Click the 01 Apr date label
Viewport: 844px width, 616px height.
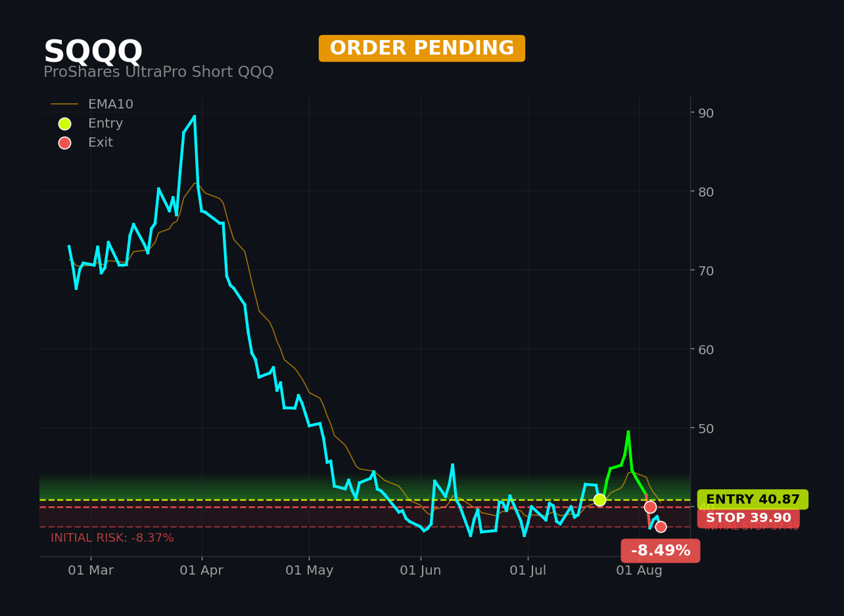click(202, 571)
